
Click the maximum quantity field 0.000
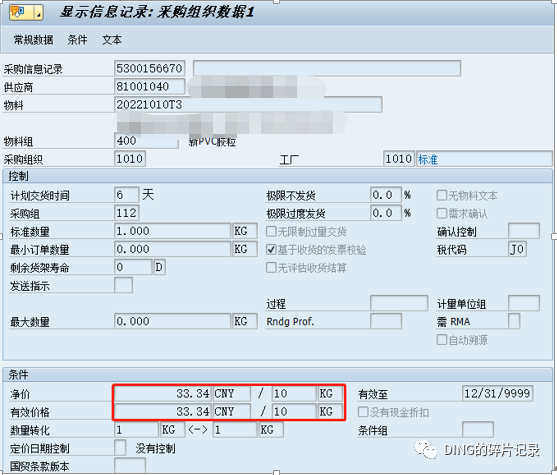click(172, 322)
